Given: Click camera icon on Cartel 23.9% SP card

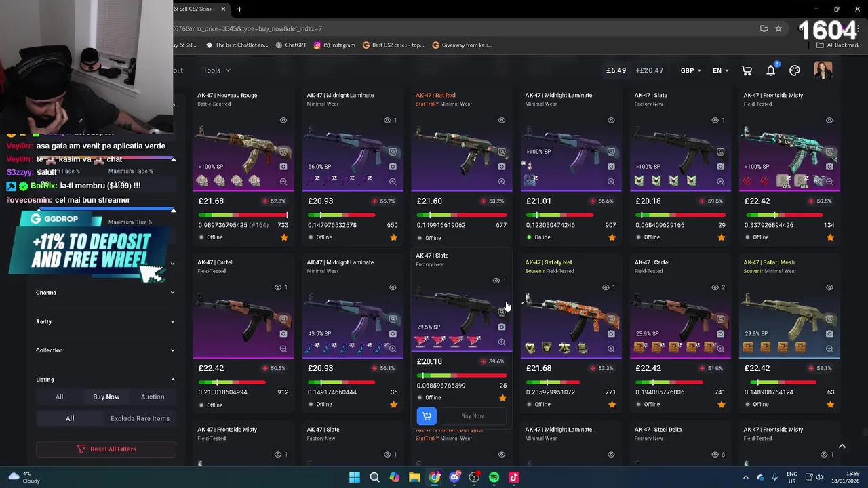Looking at the screenshot, I should coord(720,334).
